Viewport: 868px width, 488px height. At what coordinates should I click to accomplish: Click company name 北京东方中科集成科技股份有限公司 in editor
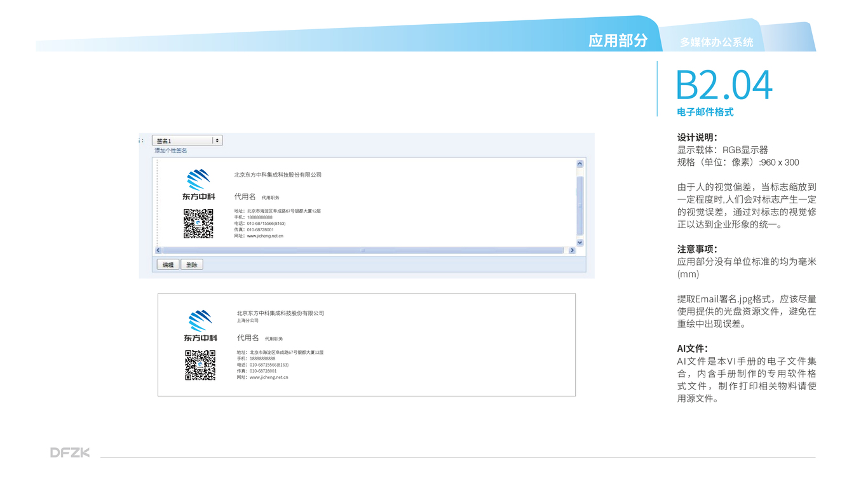tap(278, 175)
